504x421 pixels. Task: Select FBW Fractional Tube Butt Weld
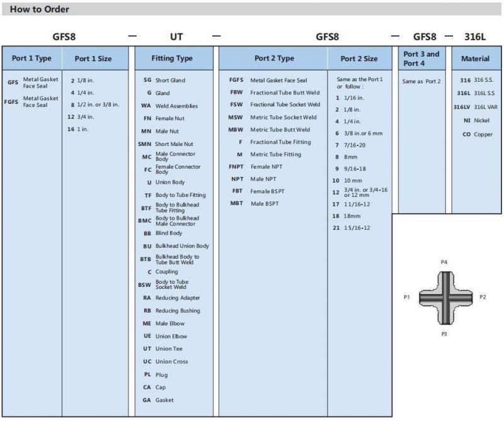pos(275,93)
